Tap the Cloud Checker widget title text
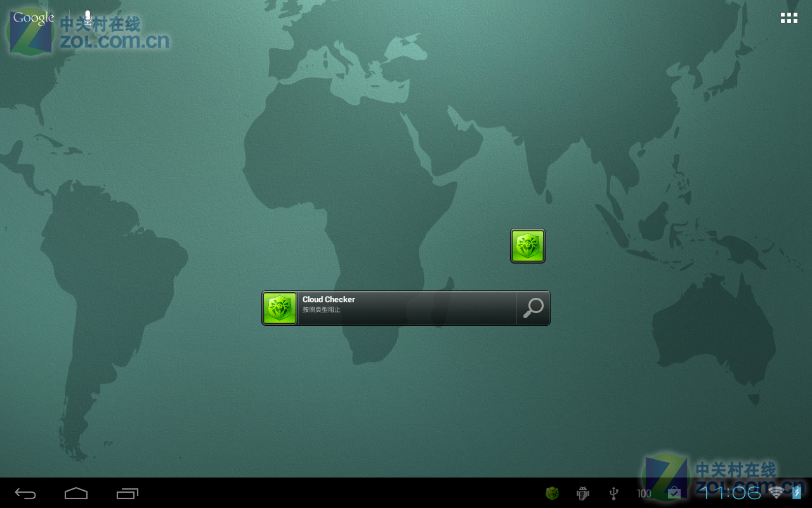The height and width of the screenshot is (508, 812). (329, 299)
